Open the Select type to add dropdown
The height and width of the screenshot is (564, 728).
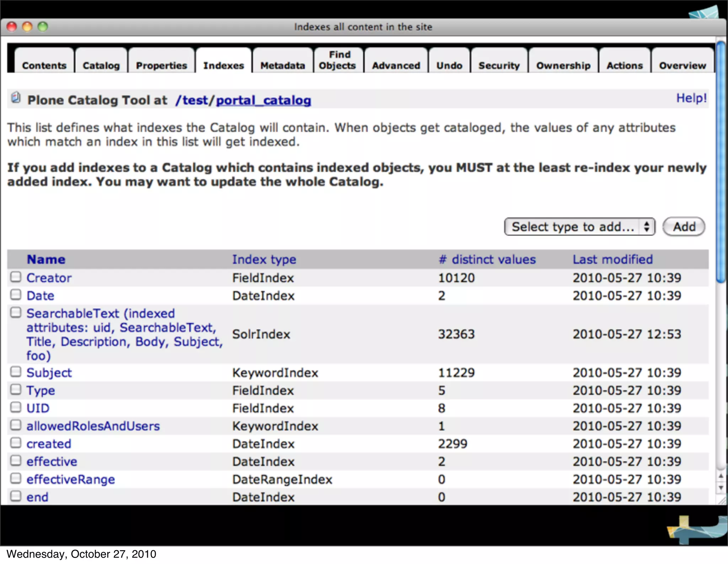click(579, 227)
